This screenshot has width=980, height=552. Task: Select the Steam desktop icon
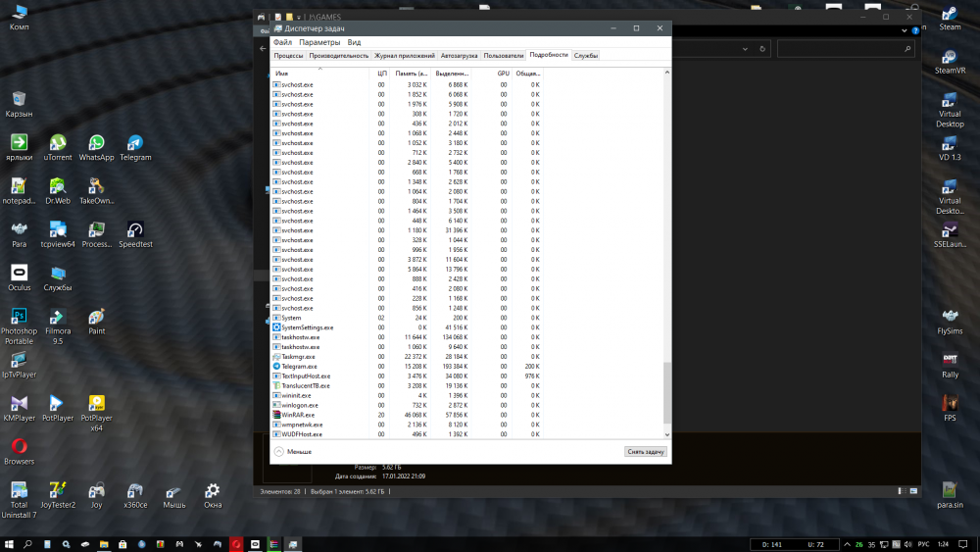click(950, 18)
